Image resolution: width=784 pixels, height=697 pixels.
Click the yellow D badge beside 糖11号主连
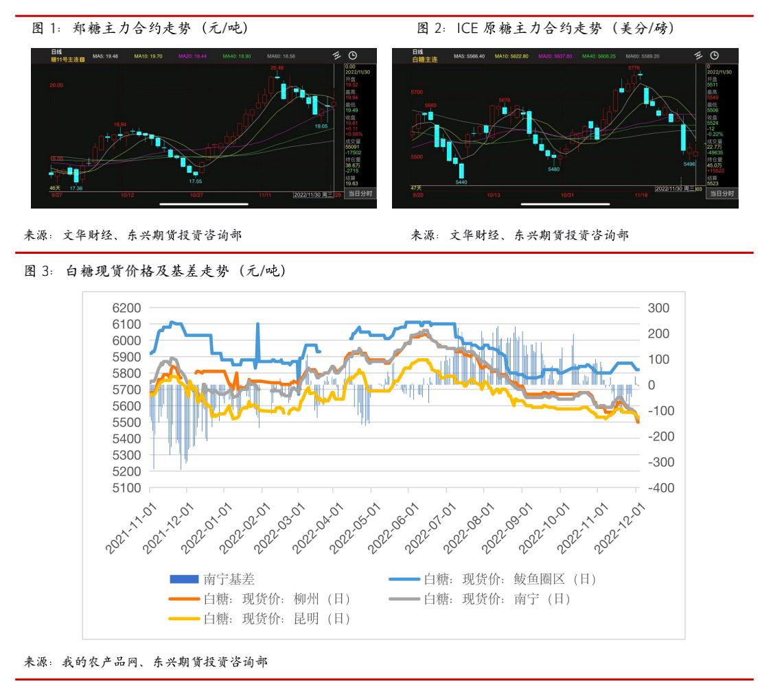click(x=82, y=60)
